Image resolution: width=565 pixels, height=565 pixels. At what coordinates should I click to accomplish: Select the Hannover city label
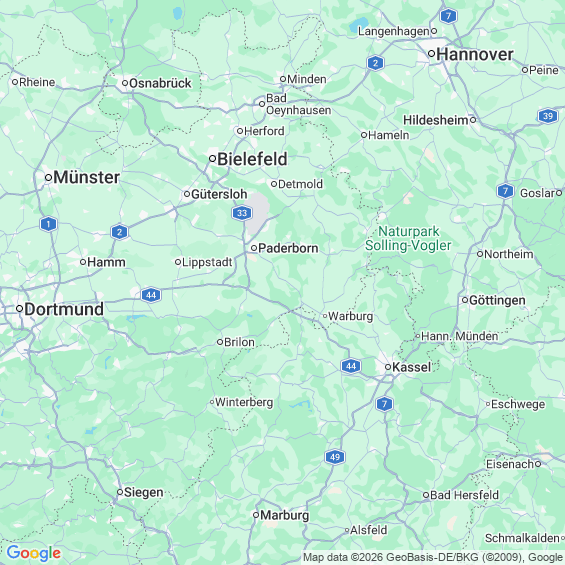pyautogui.click(x=475, y=54)
